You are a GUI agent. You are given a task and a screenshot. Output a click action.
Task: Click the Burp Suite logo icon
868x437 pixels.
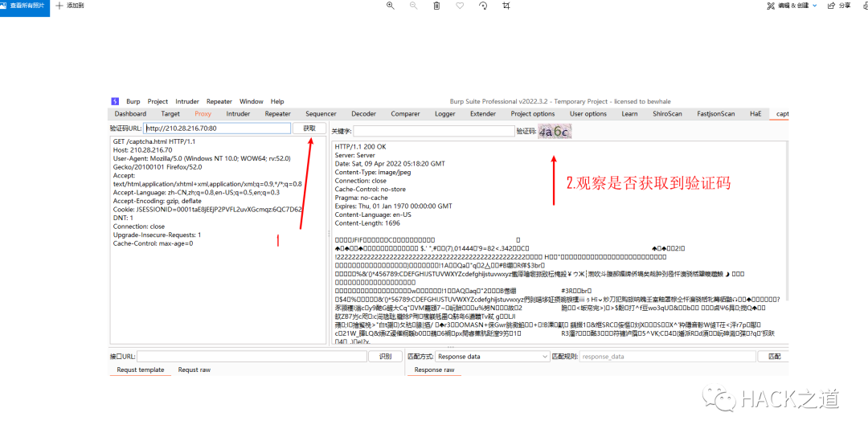115,101
